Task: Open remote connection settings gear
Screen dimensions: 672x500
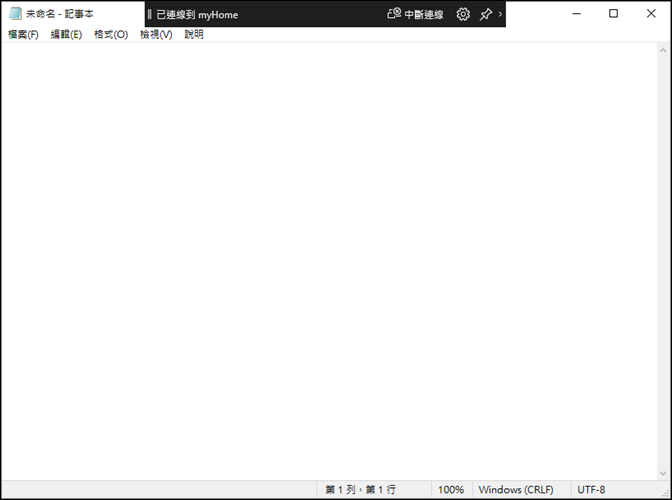Action: click(x=463, y=14)
